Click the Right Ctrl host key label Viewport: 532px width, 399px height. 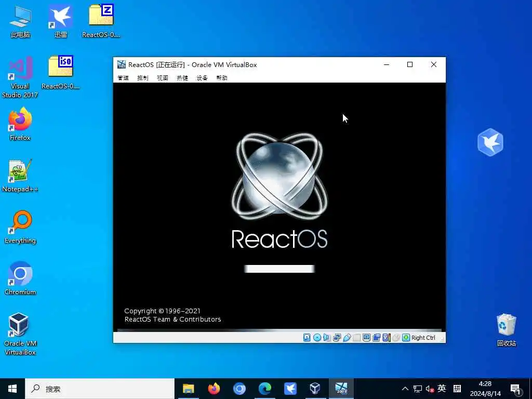point(423,338)
